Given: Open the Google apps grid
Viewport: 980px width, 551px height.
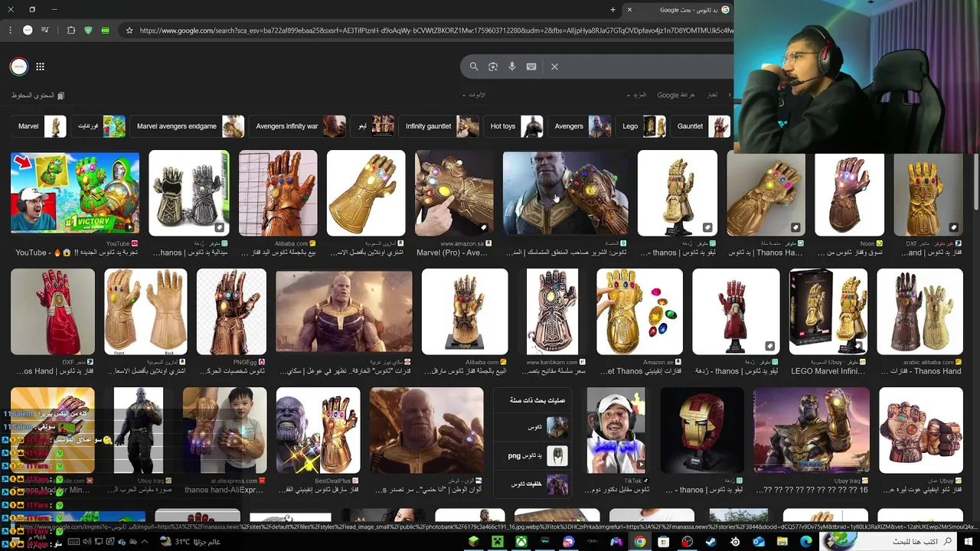Looking at the screenshot, I should coord(40,67).
